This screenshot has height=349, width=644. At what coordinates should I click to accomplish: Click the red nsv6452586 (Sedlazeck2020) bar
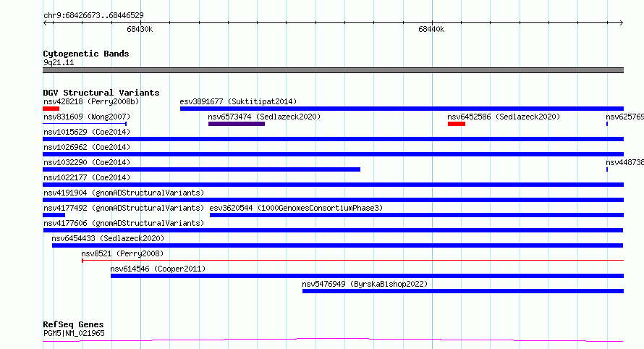point(457,124)
